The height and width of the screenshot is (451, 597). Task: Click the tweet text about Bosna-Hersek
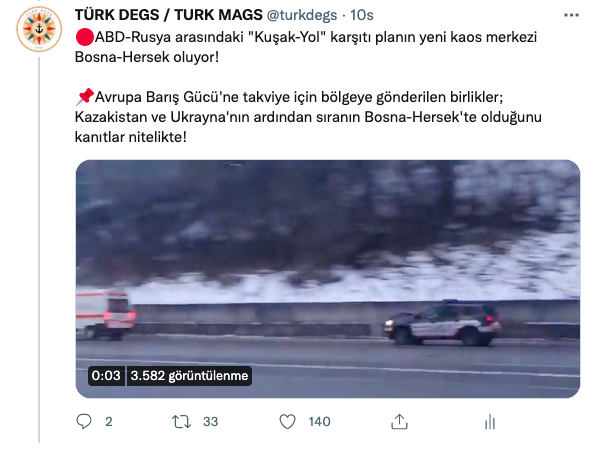pyautogui.click(x=308, y=87)
